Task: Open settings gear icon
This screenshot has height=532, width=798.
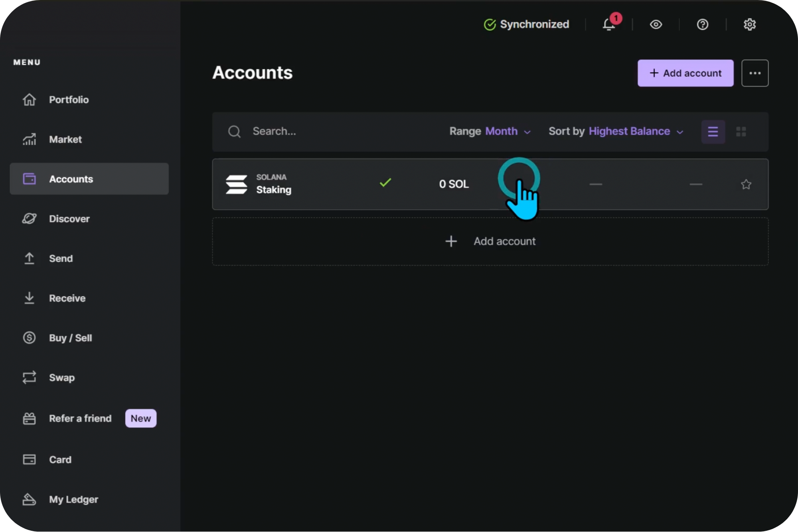Action: tap(749, 25)
